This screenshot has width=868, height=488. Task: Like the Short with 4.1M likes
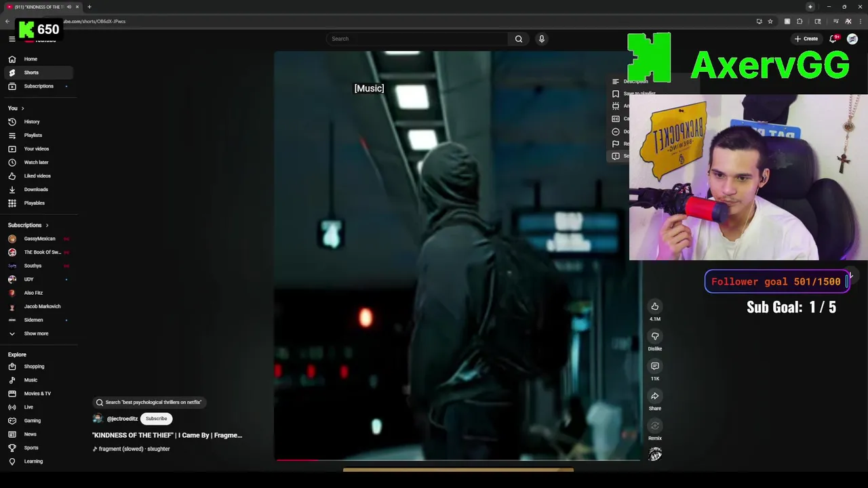pos(655,306)
